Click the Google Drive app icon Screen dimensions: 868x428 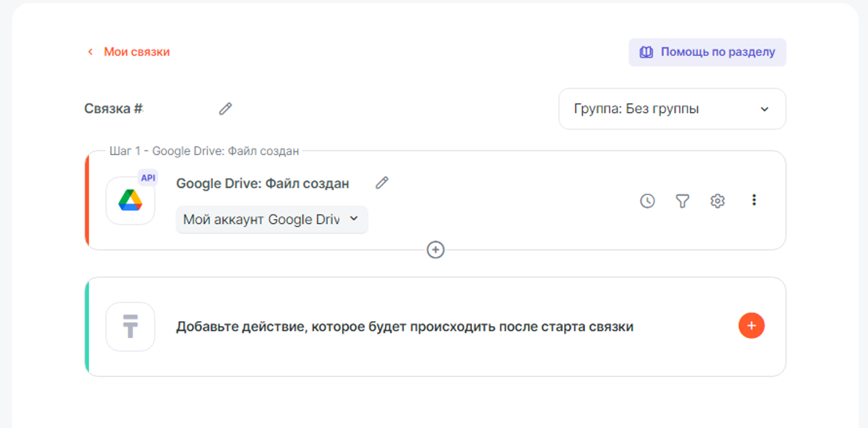(x=130, y=200)
